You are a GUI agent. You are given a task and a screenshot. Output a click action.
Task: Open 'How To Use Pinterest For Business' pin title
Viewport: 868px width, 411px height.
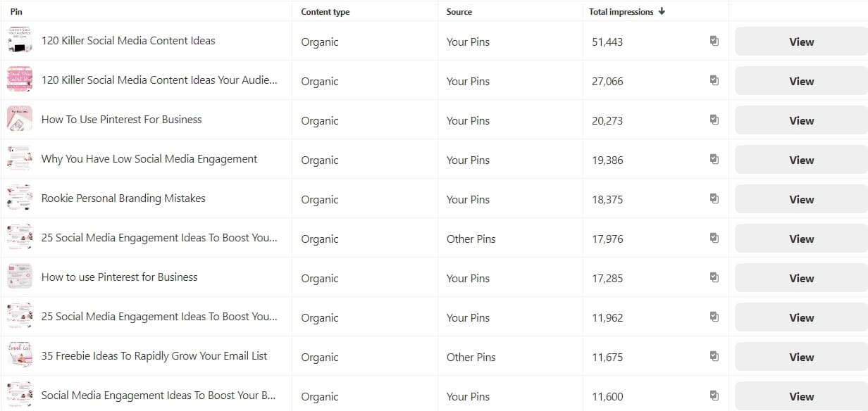121,120
